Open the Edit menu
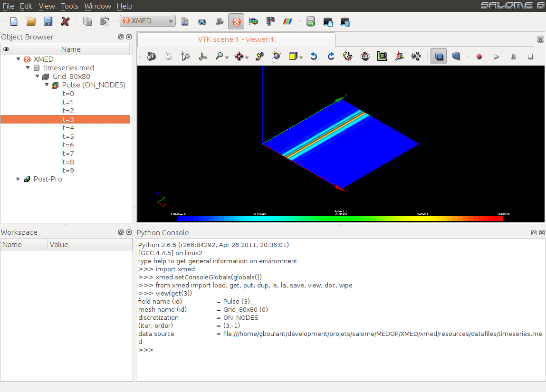546x392 pixels. coord(26,6)
